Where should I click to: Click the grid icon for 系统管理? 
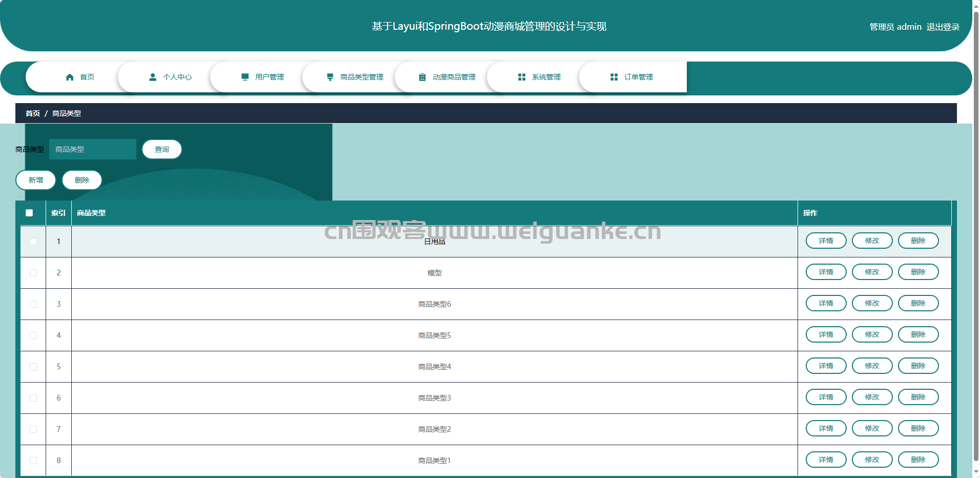(x=522, y=77)
